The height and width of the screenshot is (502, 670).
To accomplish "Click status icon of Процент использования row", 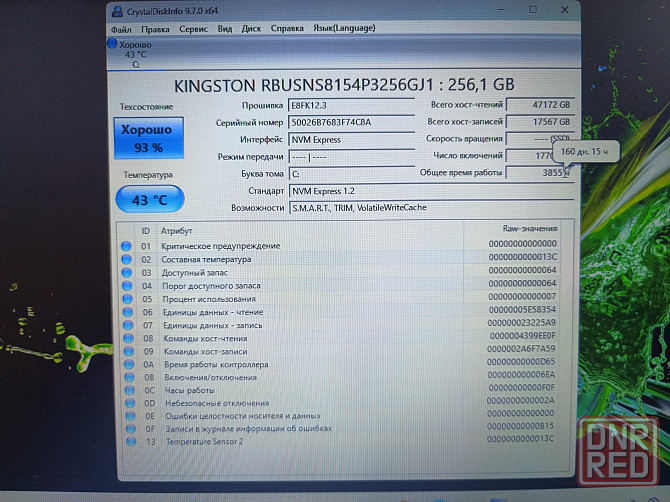I will [128, 299].
